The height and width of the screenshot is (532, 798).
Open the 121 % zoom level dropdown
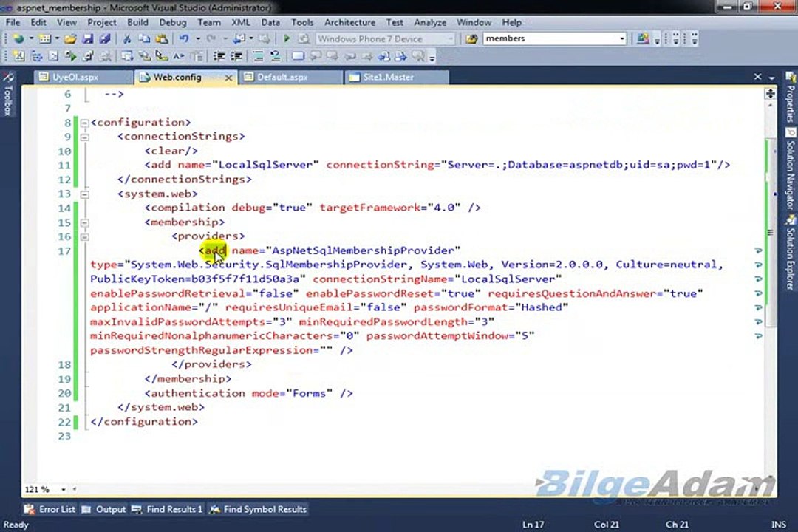coord(63,490)
